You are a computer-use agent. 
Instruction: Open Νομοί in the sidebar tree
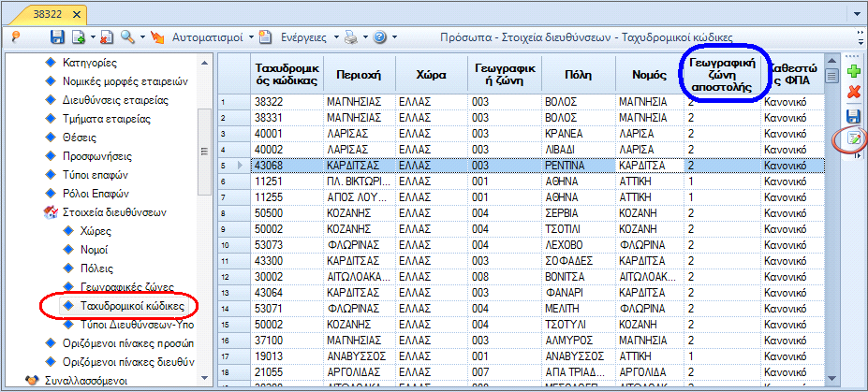(94, 250)
